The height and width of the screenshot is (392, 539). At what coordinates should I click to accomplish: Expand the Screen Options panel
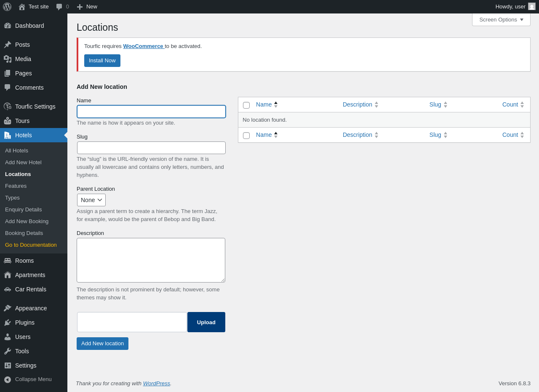click(501, 19)
